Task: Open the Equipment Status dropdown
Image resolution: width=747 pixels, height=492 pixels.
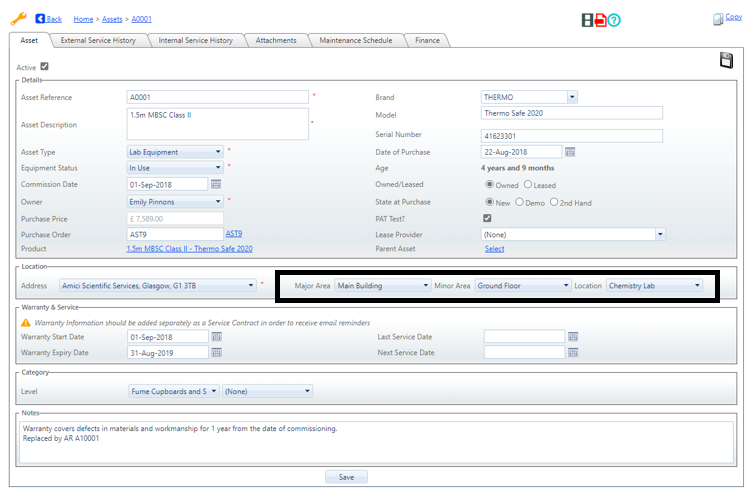Action: click(x=175, y=168)
